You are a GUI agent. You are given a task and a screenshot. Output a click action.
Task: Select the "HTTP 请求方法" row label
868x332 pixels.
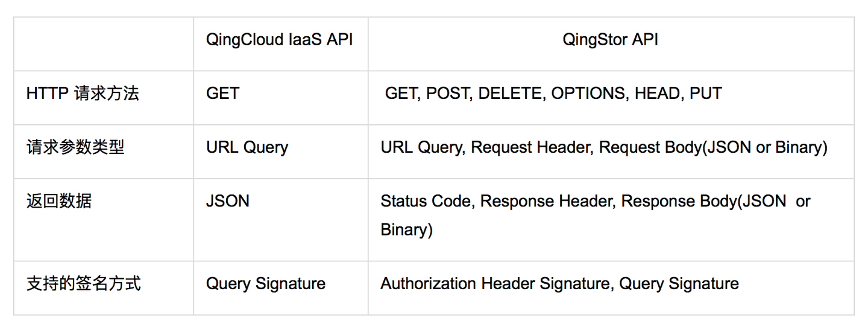click(83, 94)
